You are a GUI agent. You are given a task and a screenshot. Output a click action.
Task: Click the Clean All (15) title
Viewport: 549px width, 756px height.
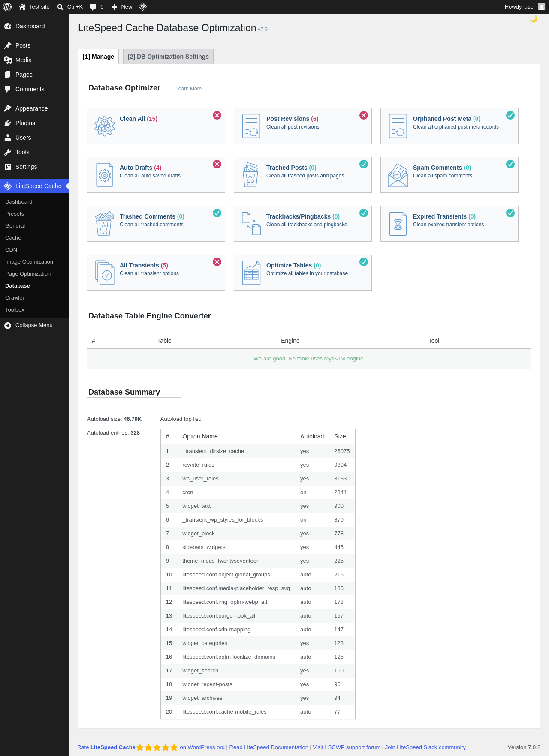coord(139,119)
